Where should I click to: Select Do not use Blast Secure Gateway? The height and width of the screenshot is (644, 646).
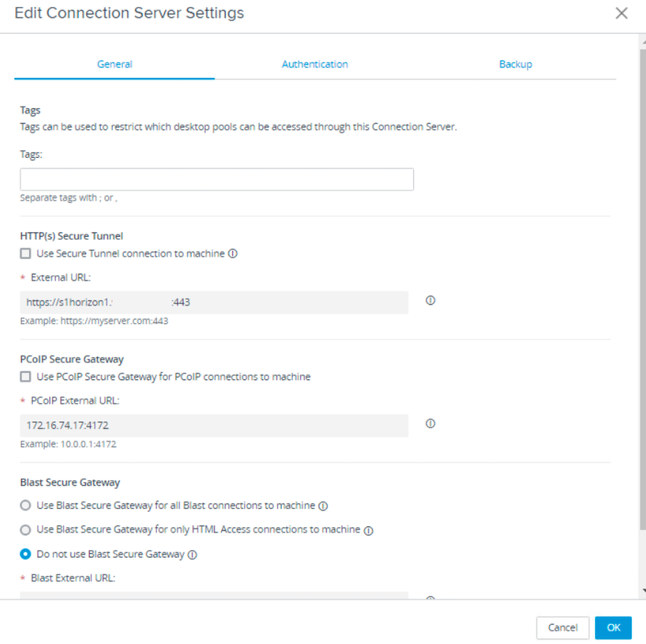(x=25, y=554)
